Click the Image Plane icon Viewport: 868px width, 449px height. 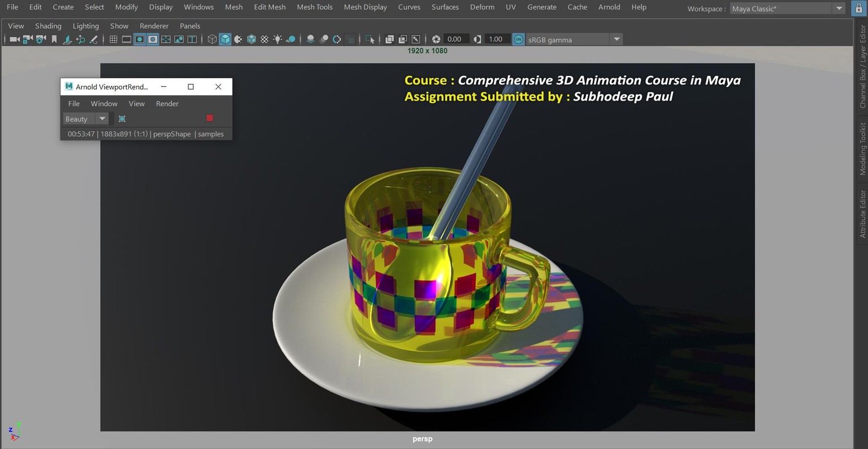point(67,39)
